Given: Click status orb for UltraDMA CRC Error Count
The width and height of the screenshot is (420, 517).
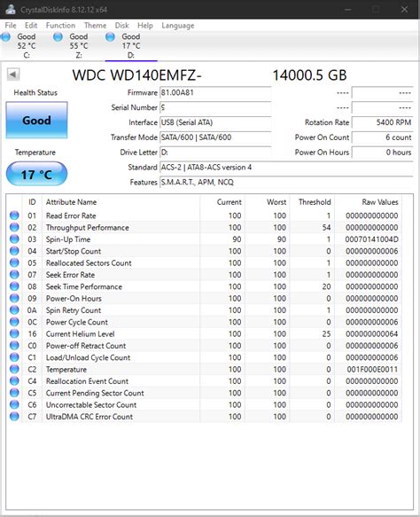Looking at the screenshot, I should pos(14,417).
